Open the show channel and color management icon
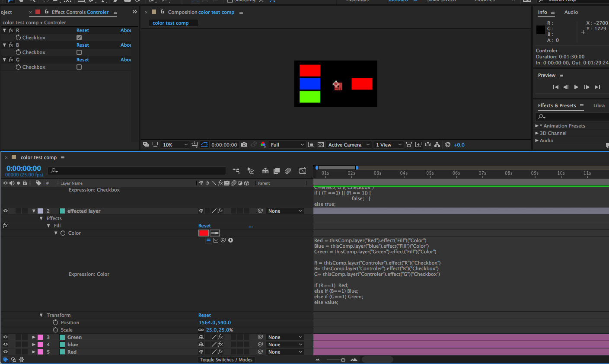This screenshot has height=364, width=609. click(x=263, y=145)
